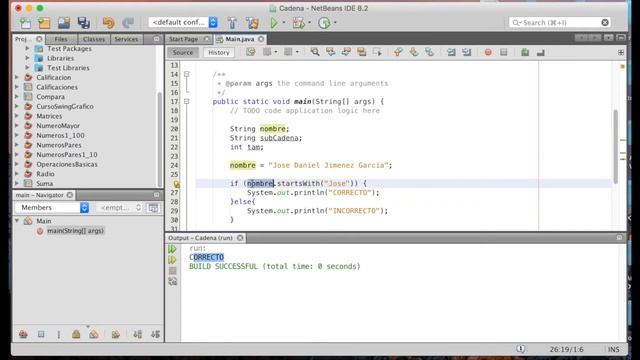This screenshot has height=360, width=640.
Task: Click the Open Project toolbar icon
Action: [x=64, y=23]
